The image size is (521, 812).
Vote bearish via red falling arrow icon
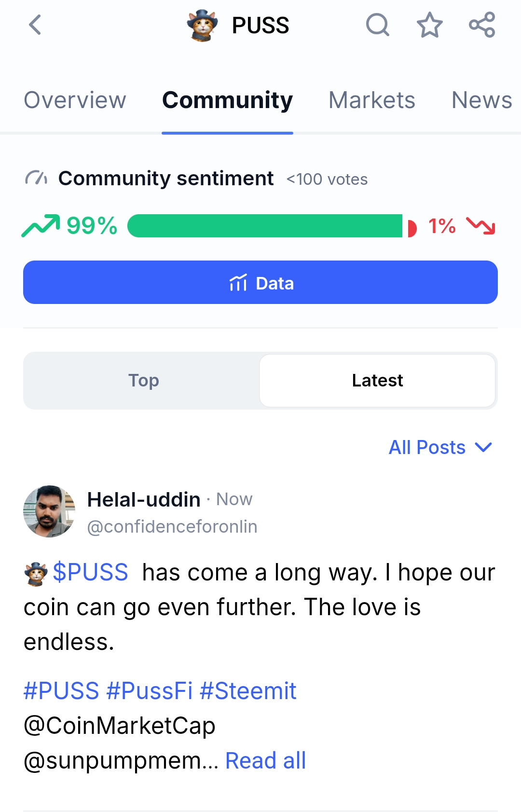tap(481, 226)
